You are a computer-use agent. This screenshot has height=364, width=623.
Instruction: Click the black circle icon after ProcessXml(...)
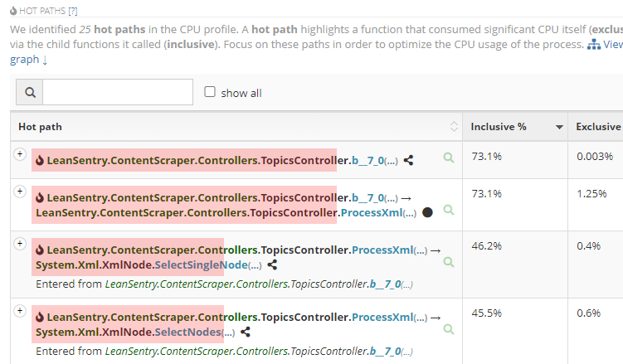point(427,212)
